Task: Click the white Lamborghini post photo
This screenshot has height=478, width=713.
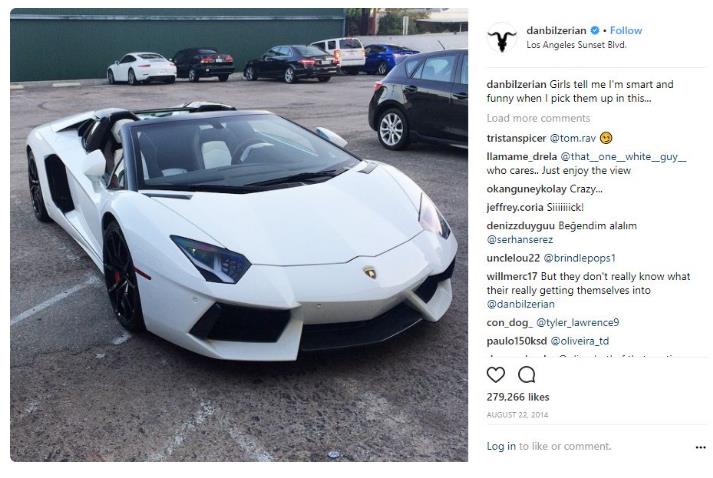Action: [x=239, y=235]
